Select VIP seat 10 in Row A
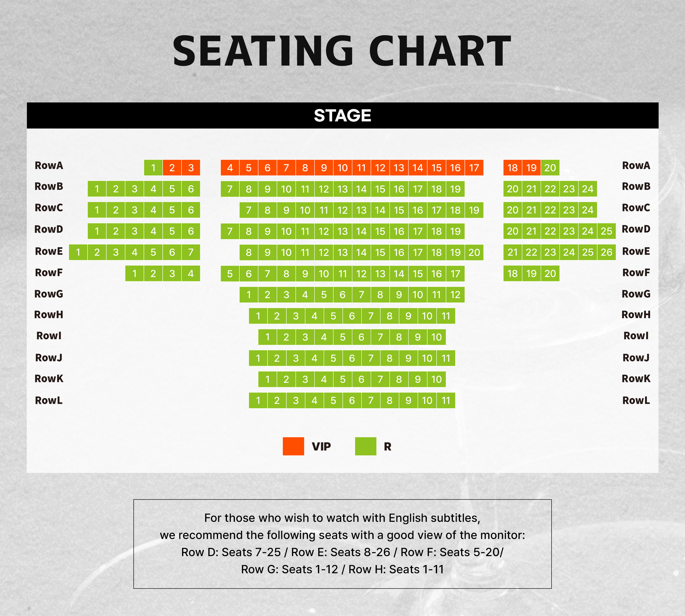The width and height of the screenshot is (685, 616). (x=342, y=168)
